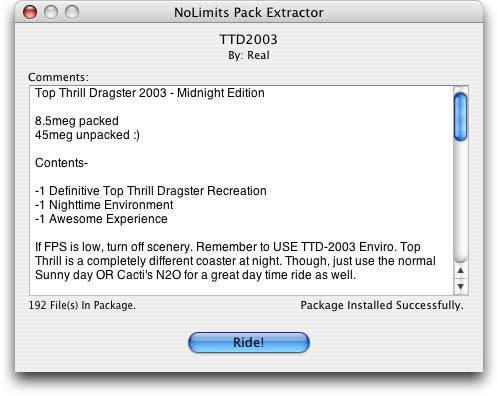Place cursor on the 45meg unpacked line
498x396 pixels.
(87, 135)
